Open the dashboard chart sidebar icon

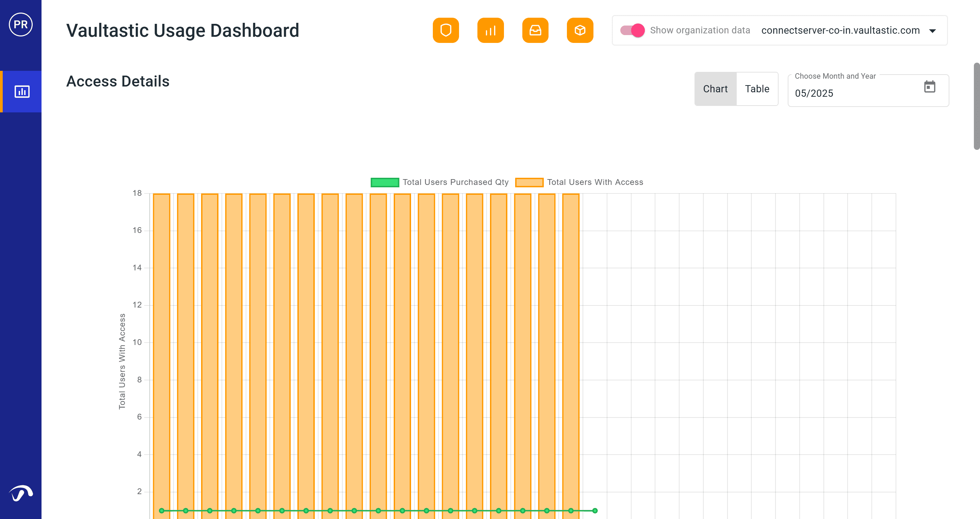pyautogui.click(x=22, y=91)
